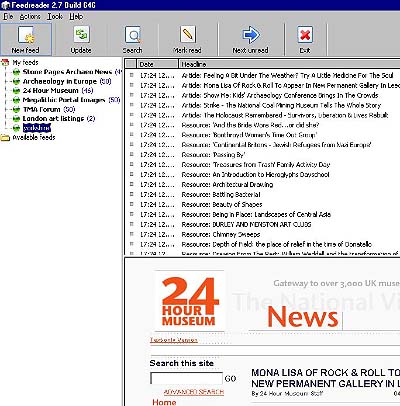400x406 pixels.
Task: Select Stone Pages Archaeo News feed
Action: pyautogui.click(x=67, y=72)
